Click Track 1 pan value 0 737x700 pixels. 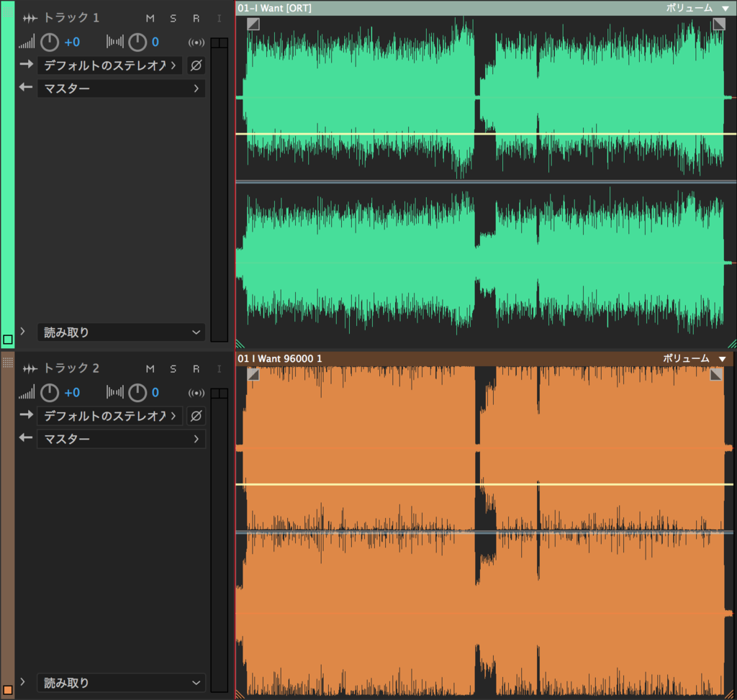(155, 42)
